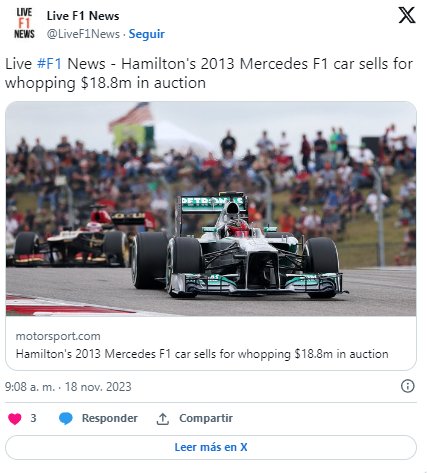Open the #F1 hashtag
Viewport: 427px width, 473px height.
tap(49, 64)
